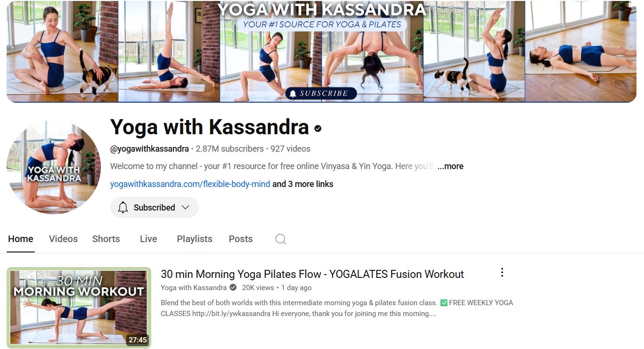The width and height of the screenshot is (644, 349).
Task: Open the Posts tab
Action: 241,239
